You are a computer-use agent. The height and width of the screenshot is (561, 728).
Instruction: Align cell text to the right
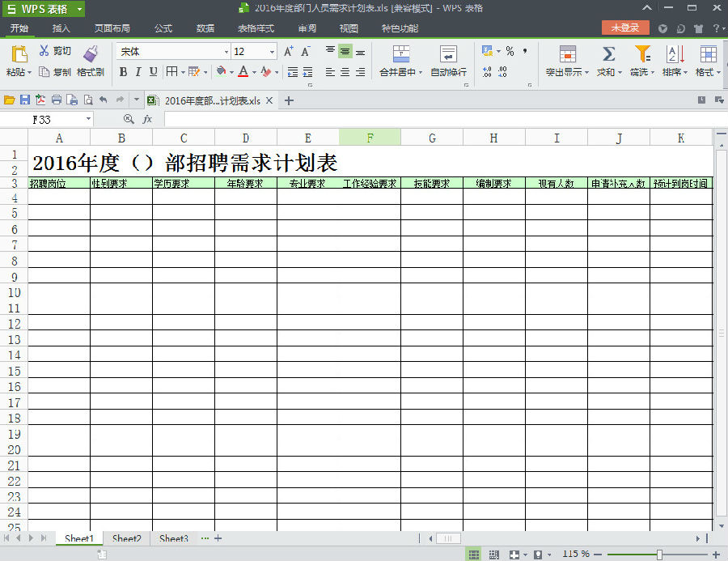pyautogui.click(x=360, y=72)
